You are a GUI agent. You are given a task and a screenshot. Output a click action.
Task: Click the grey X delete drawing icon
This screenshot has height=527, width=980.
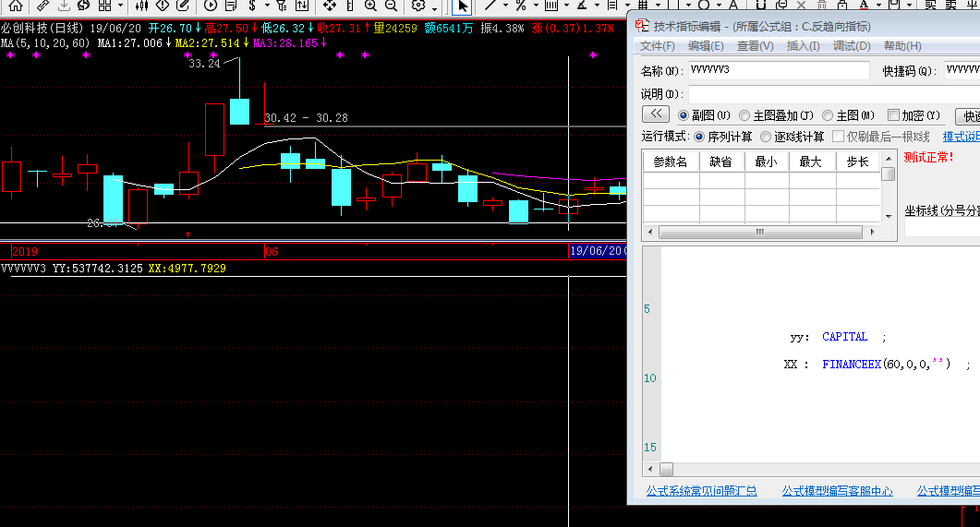[x=801, y=5]
